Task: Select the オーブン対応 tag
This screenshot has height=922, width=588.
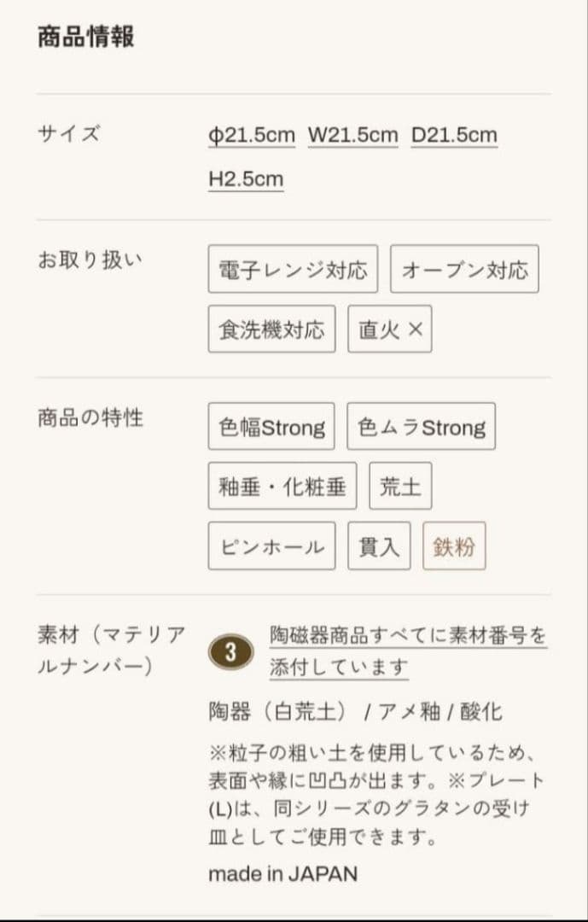Action: point(464,270)
